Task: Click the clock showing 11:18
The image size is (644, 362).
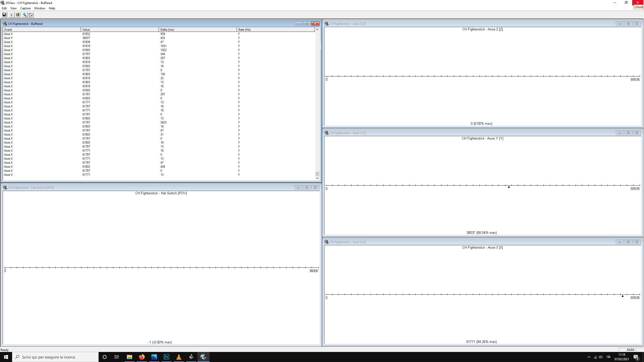Action: [x=622, y=355]
